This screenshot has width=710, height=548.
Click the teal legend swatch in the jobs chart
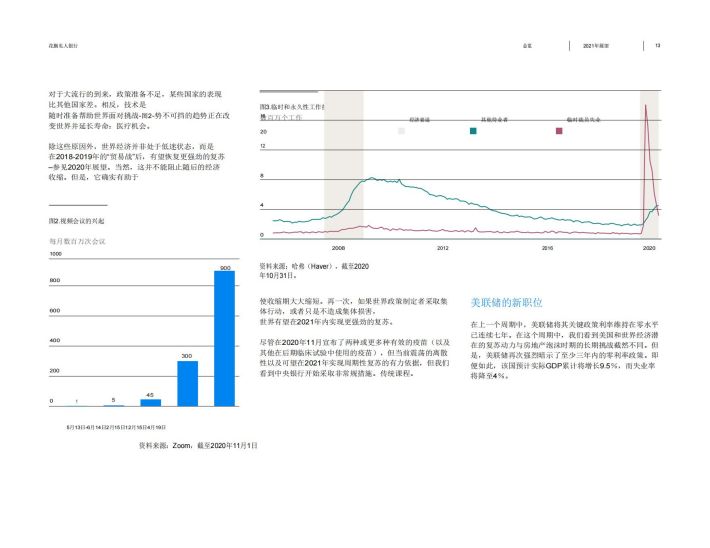point(473,131)
